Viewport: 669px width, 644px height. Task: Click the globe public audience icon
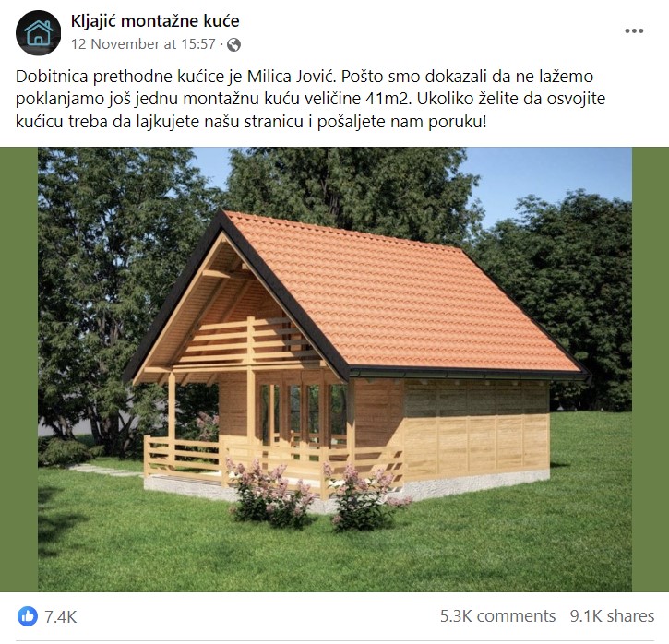click(233, 44)
